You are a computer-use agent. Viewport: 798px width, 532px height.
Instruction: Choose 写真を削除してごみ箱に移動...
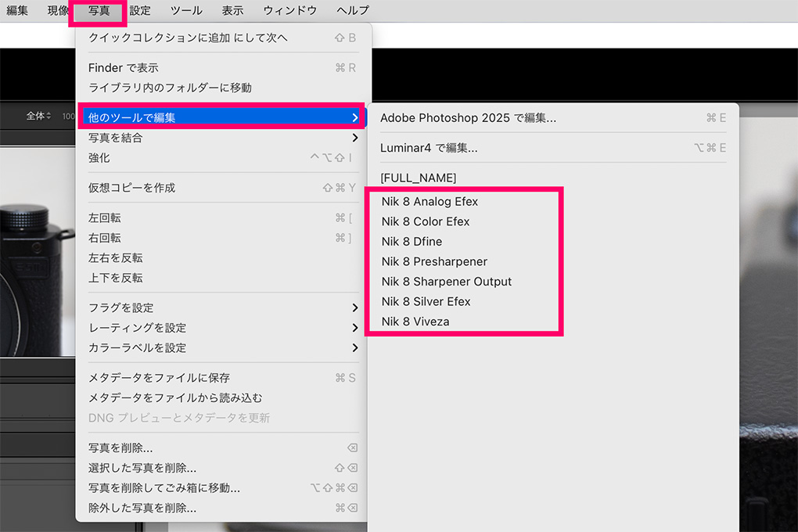224,487
